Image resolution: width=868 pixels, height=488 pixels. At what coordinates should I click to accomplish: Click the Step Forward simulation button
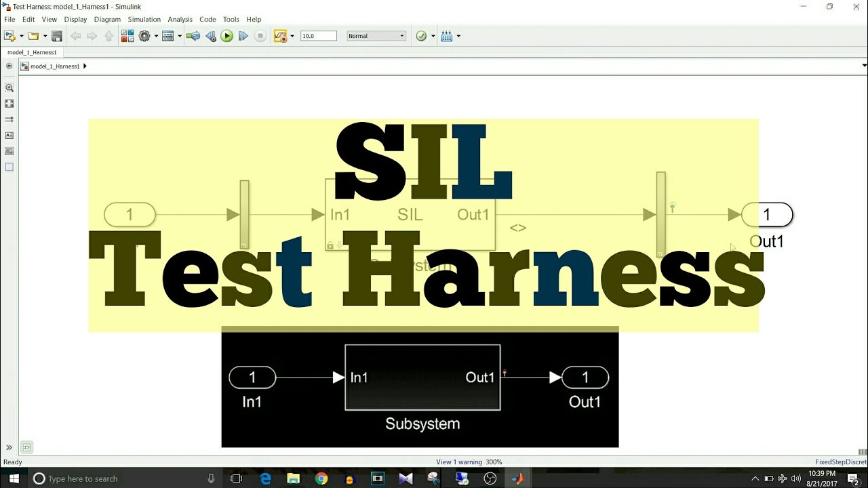243,36
